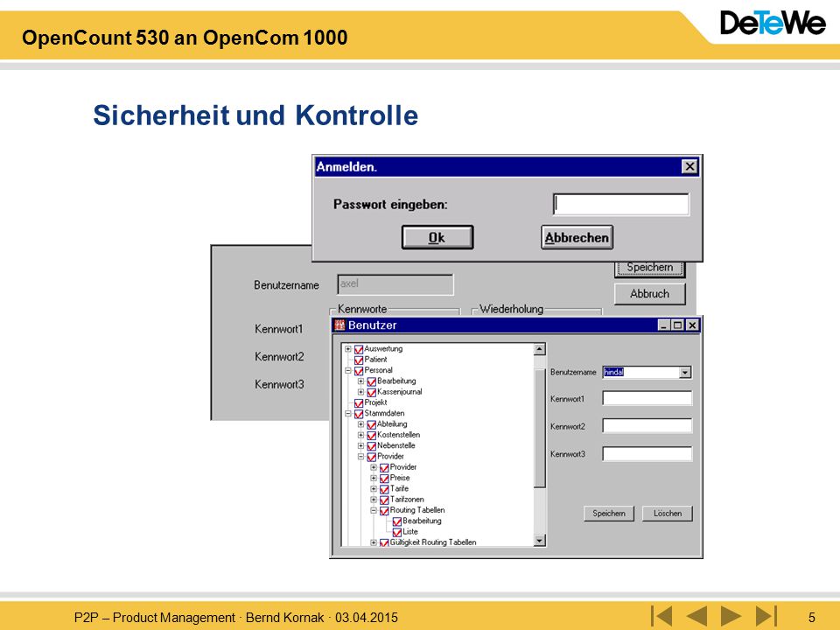Click the slide title 'Sicherheit und Kontrolle'
The image size is (840, 630).
coord(255,115)
